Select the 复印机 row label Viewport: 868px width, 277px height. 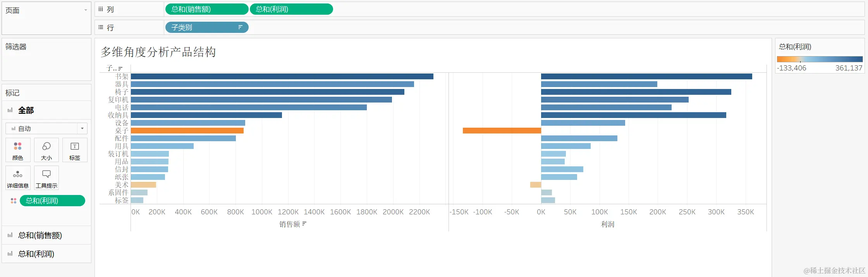tap(118, 100)
